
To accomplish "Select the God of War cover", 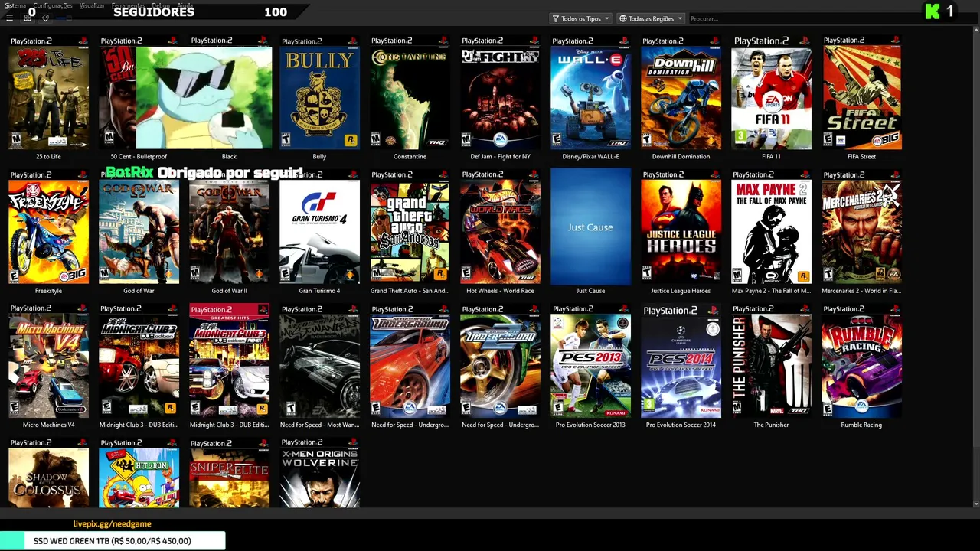I will tap(139, 227).
